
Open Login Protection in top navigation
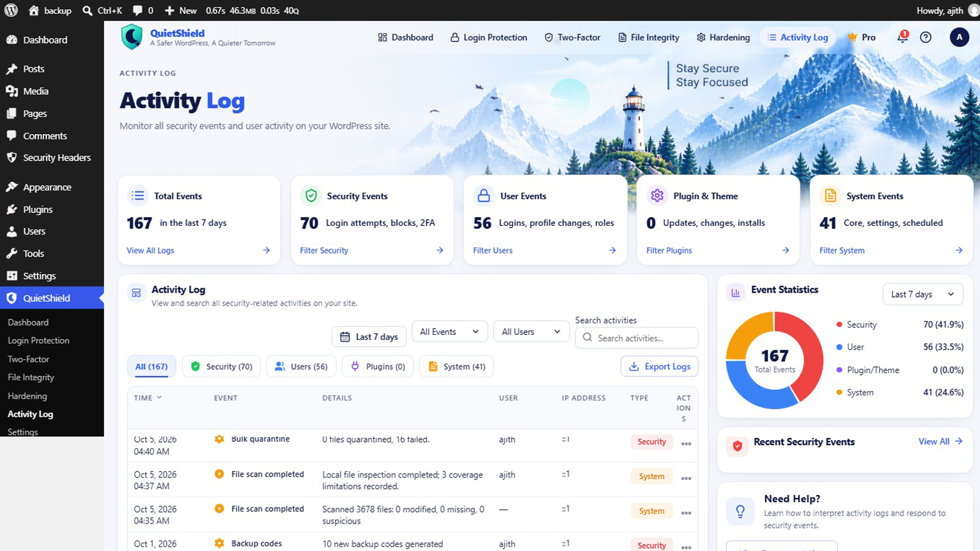489,37
